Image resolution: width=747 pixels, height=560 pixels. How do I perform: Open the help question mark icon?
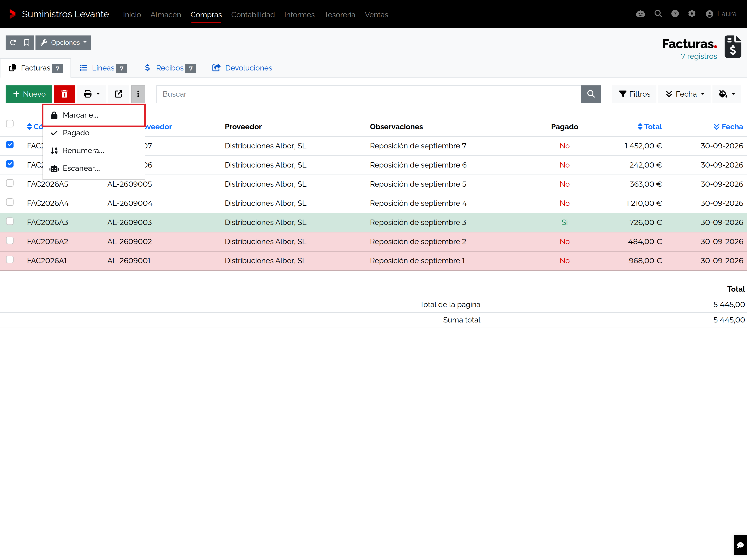tap(675, 14)
